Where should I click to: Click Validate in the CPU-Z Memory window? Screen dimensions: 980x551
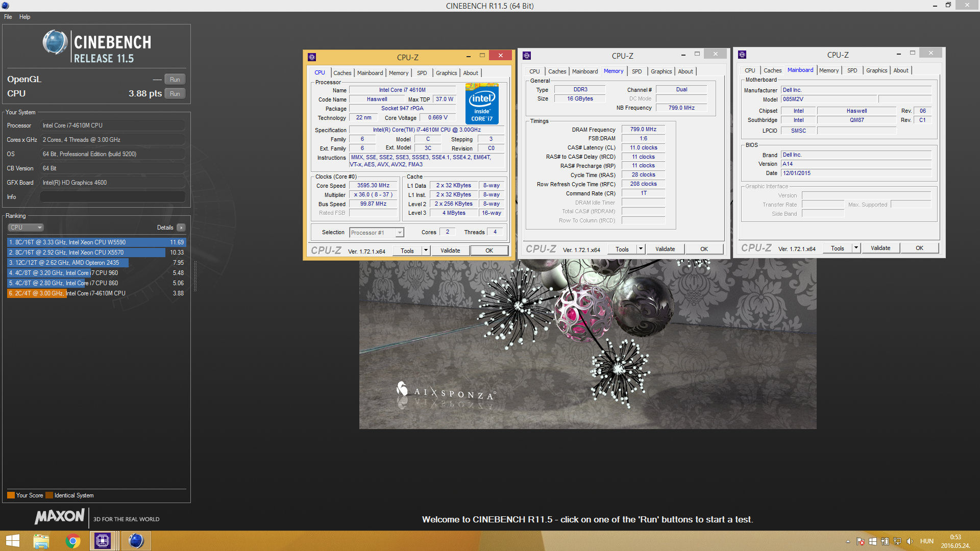(x=665, y=249)
